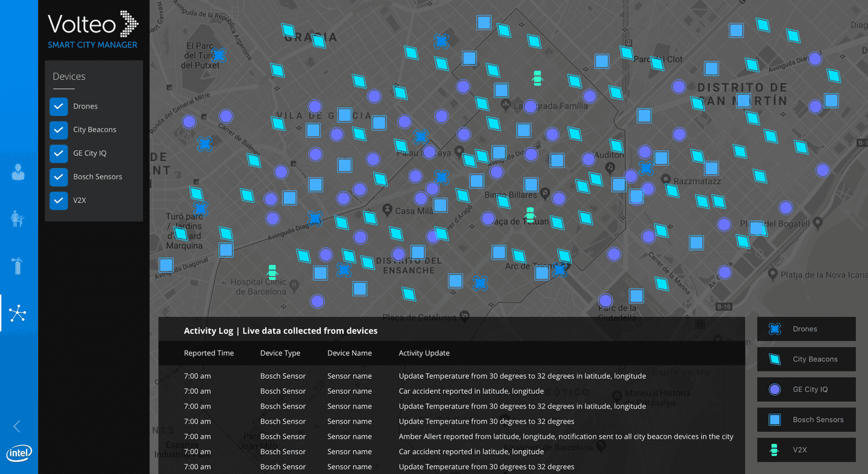Viewport: 868px width, 474px height.
Task: Click the green V2X marker above Hospital Clínic
Action: click(272, 272)
